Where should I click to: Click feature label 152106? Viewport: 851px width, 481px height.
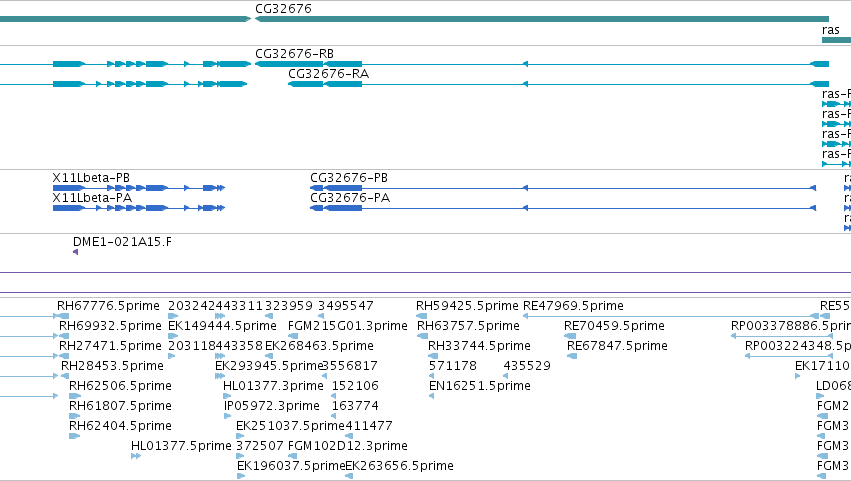(355, 387)
